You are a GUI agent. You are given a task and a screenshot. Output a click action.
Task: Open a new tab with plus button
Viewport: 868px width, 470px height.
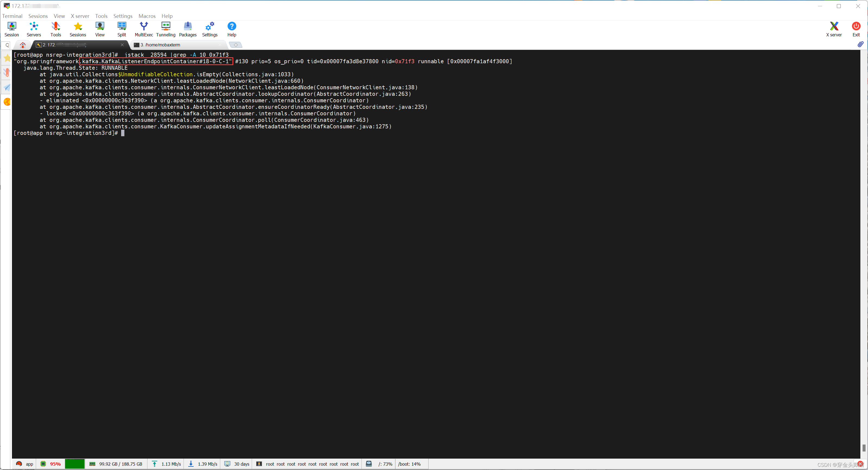(235, 45)
